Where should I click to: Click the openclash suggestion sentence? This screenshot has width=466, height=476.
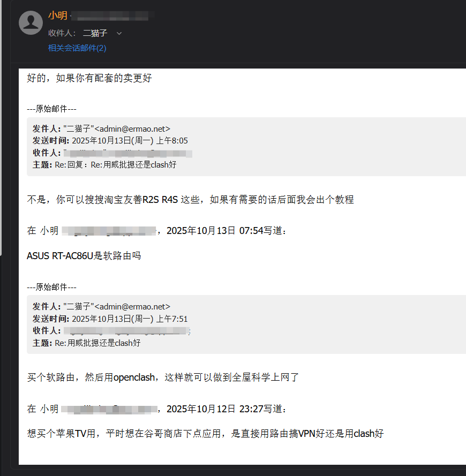[x=163, y=377]
